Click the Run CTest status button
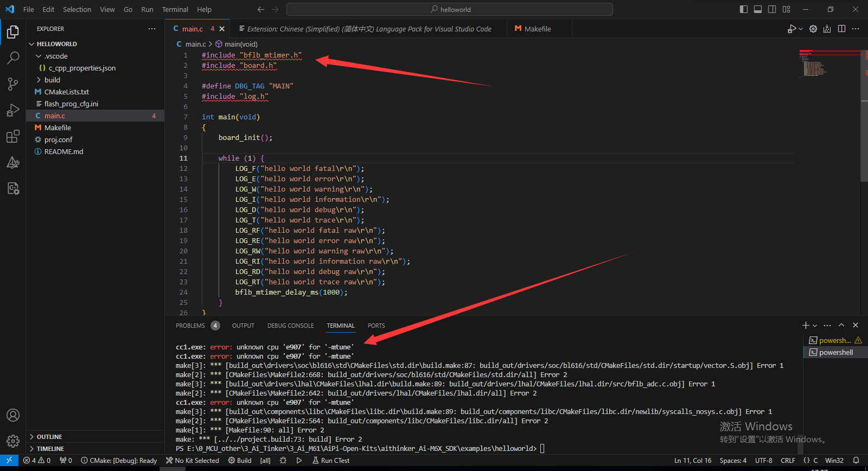 [331, 460]
